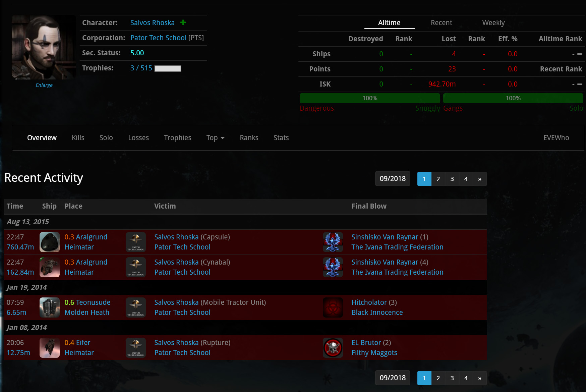Click Pator Tech School logo in Rupture row

pyautogui.click(x=136, y=348)
